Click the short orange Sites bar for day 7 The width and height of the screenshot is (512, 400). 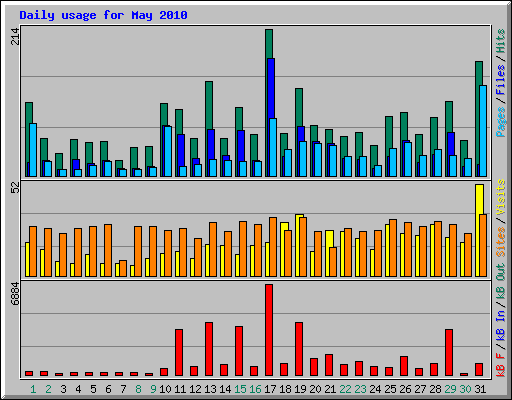pos(123,269)
